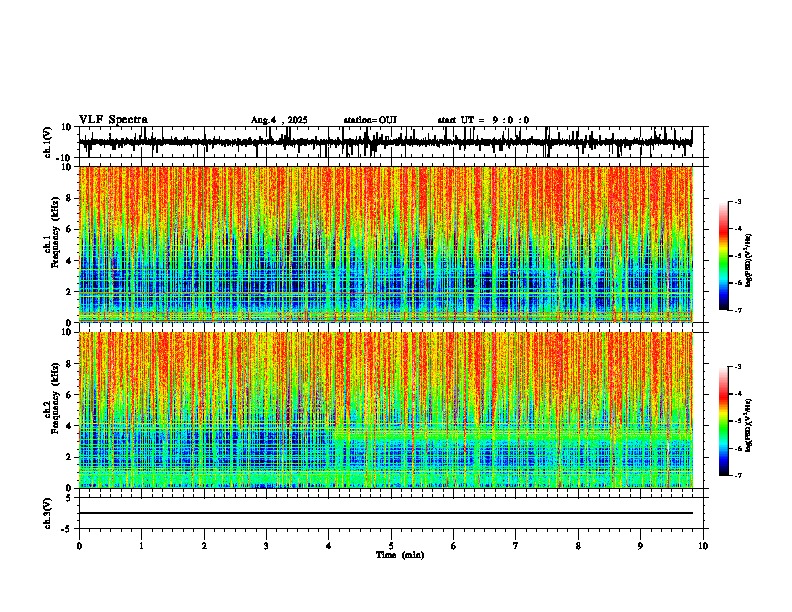
Task: Click the time-axis tick label "3"
Action: point(266,546)
